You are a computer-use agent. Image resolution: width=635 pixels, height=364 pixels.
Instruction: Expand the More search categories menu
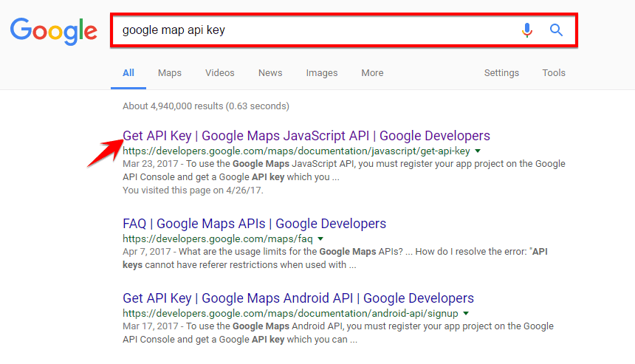pyautogui.click(x=372, y=73)
